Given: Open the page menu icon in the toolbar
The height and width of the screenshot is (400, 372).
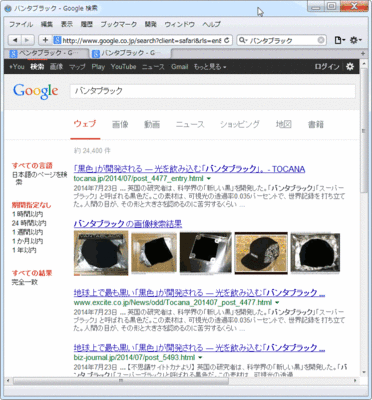Looking at the screenshot, I should click(x=340, y=40).
